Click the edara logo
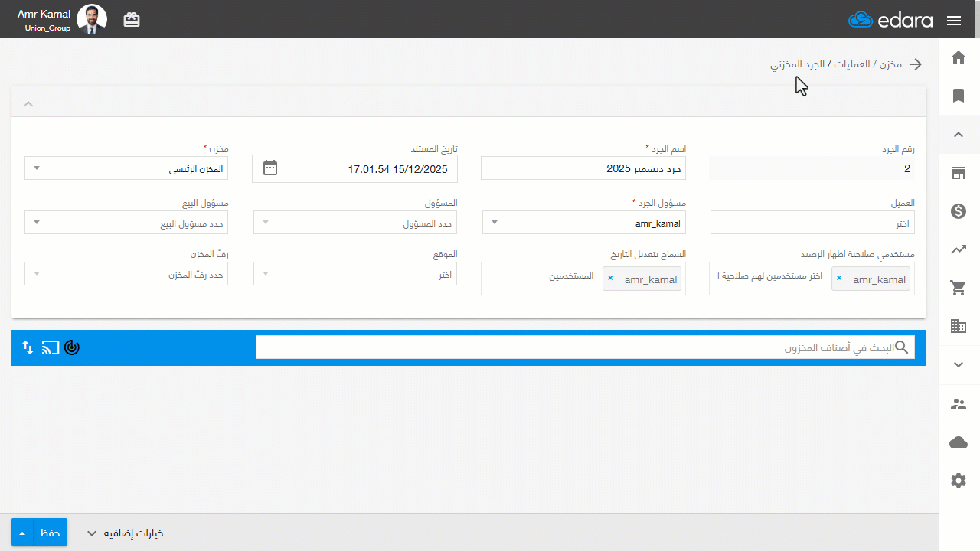 pyautogui.click(x=890, y=20)
